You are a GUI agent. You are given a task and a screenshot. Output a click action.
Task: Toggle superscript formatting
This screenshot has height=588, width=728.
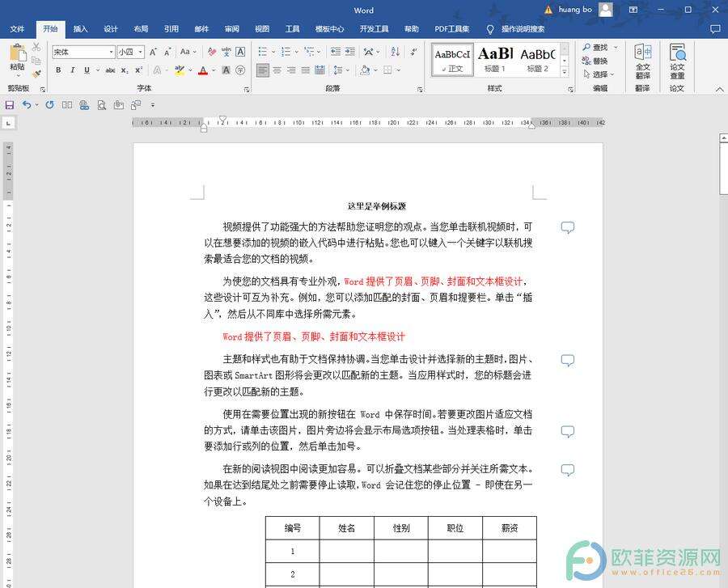pos(138,70)
